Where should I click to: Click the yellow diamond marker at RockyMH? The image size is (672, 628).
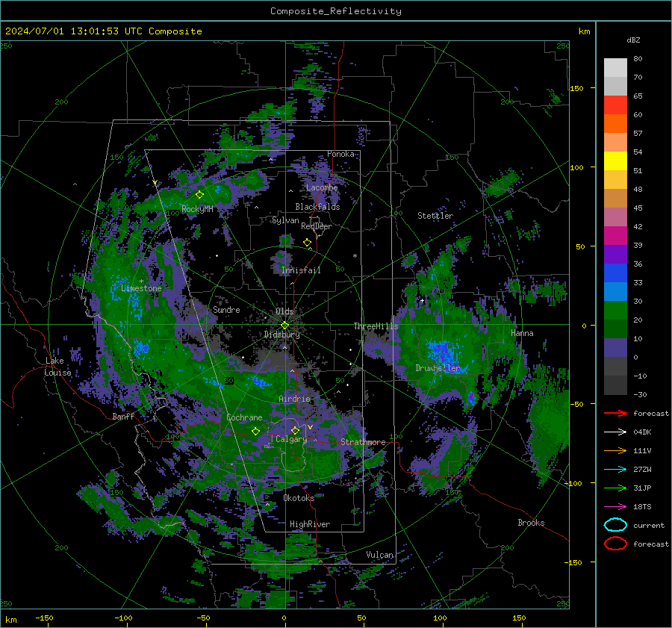(199, 195)
